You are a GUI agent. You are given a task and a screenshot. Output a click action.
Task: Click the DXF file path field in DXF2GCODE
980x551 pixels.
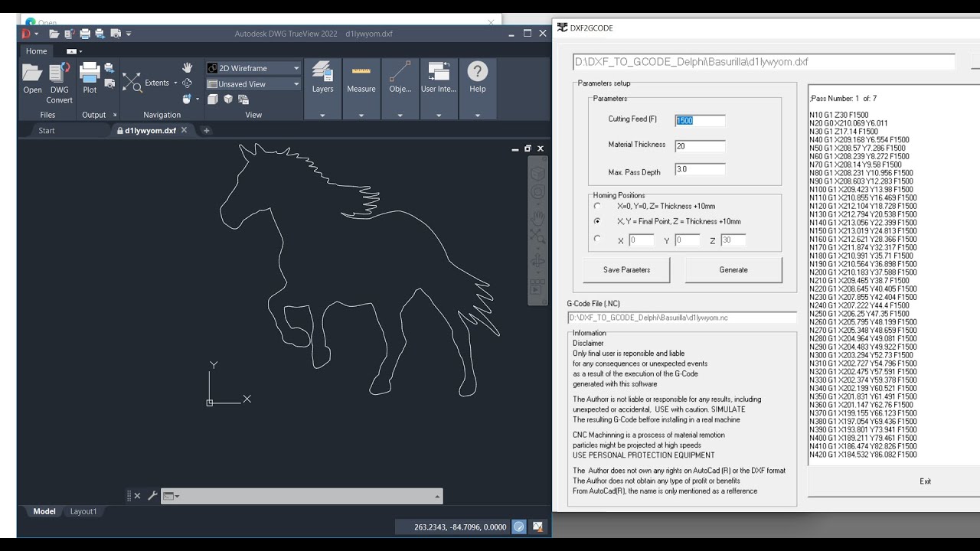click(x=764, y=62)
